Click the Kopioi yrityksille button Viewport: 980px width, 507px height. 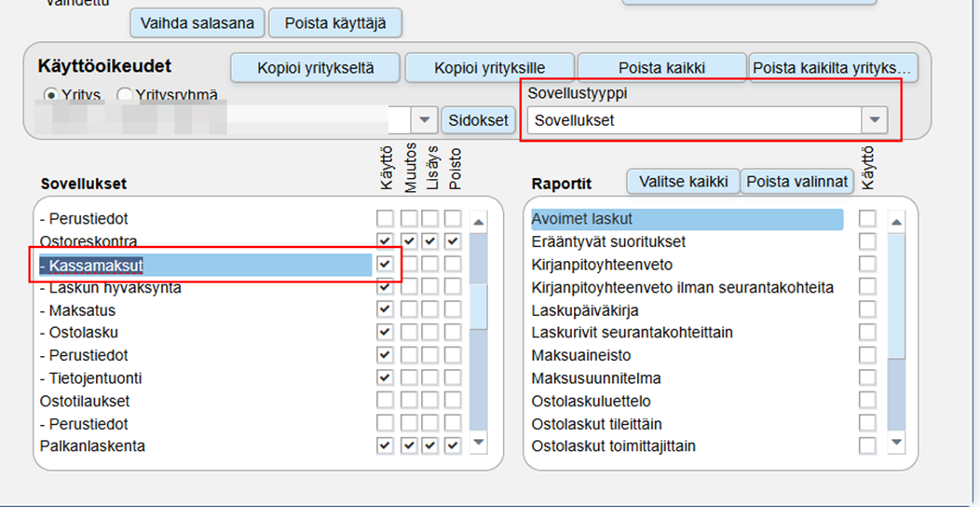(489, 67)
